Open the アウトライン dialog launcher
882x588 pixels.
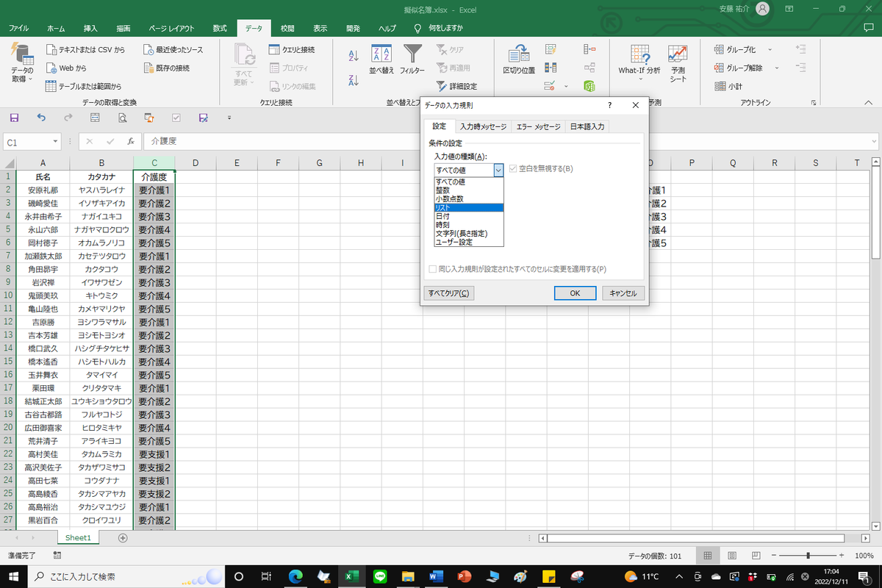(814, 103)
